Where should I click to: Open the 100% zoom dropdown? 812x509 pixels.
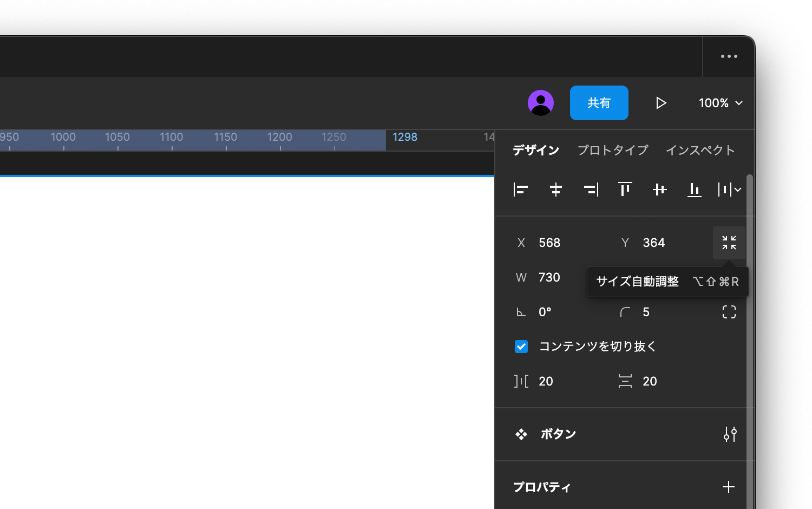(x=721, y=103)
